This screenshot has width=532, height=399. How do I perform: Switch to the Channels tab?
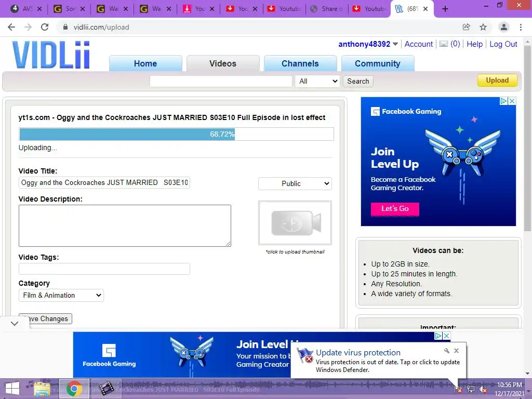point(300,63)
